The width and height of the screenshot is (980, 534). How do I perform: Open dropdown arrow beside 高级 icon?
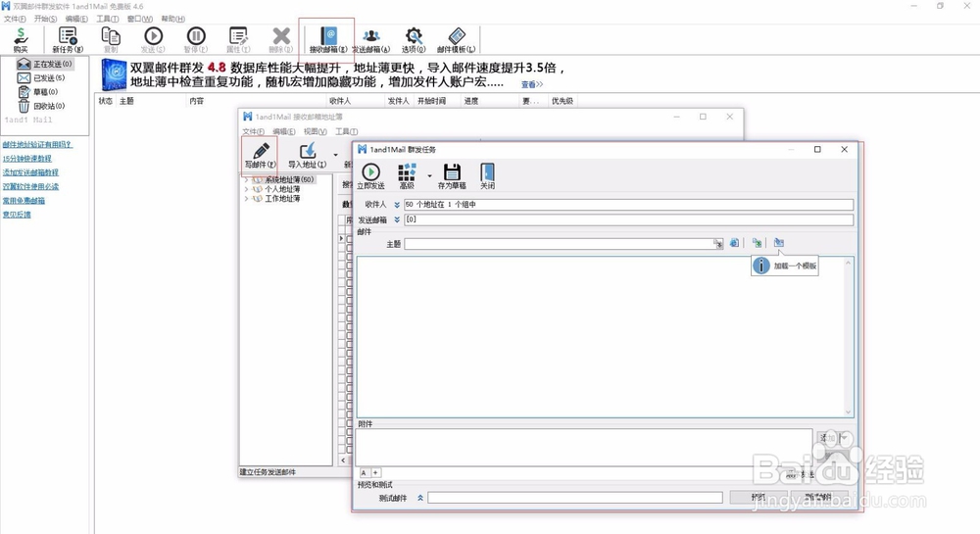pos(429,176)
